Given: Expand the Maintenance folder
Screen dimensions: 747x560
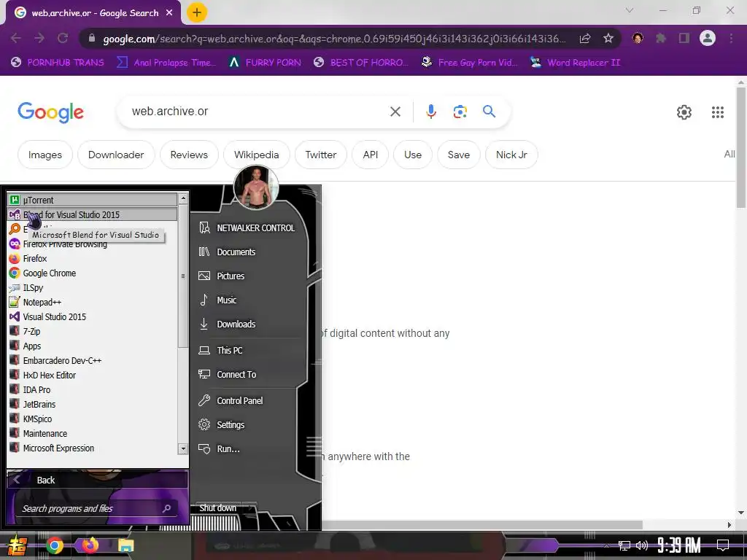Looking at the screenshot, I should click(93, 434).
